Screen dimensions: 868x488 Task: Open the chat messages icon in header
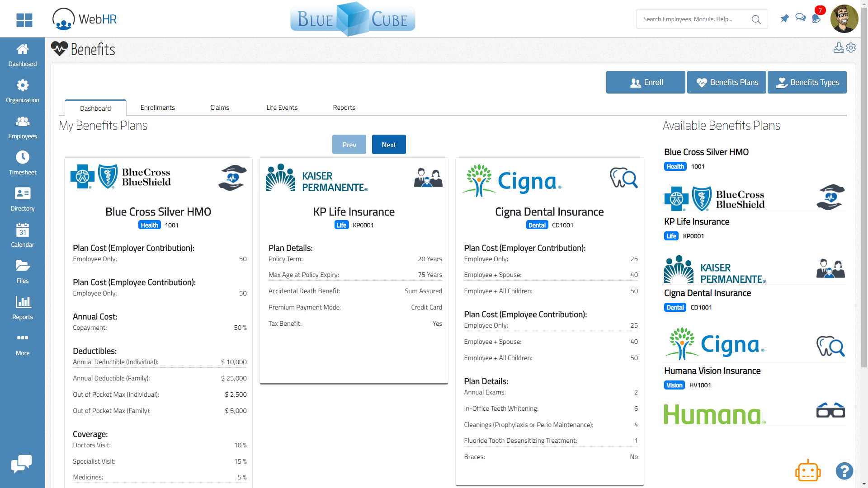coord(800,17)
